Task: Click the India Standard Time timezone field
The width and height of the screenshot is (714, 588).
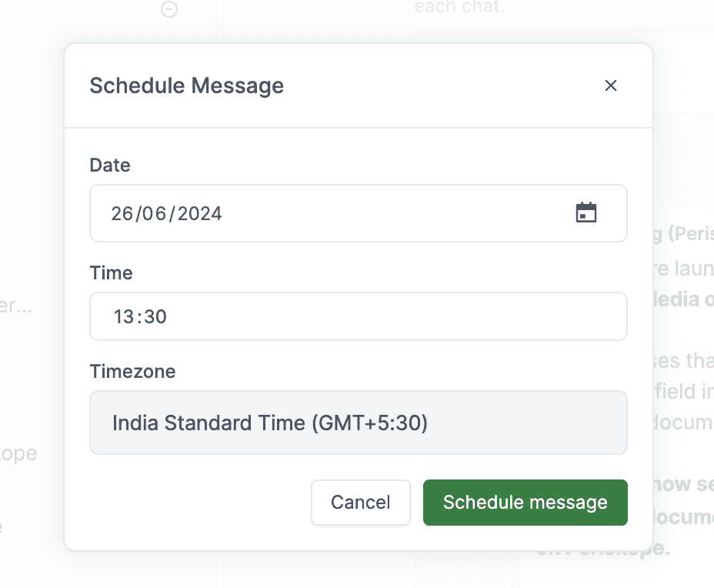Action: click(358, 423)
